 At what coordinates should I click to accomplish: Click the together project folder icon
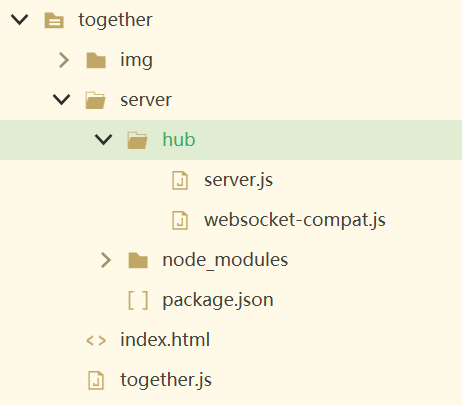(54, 20)
